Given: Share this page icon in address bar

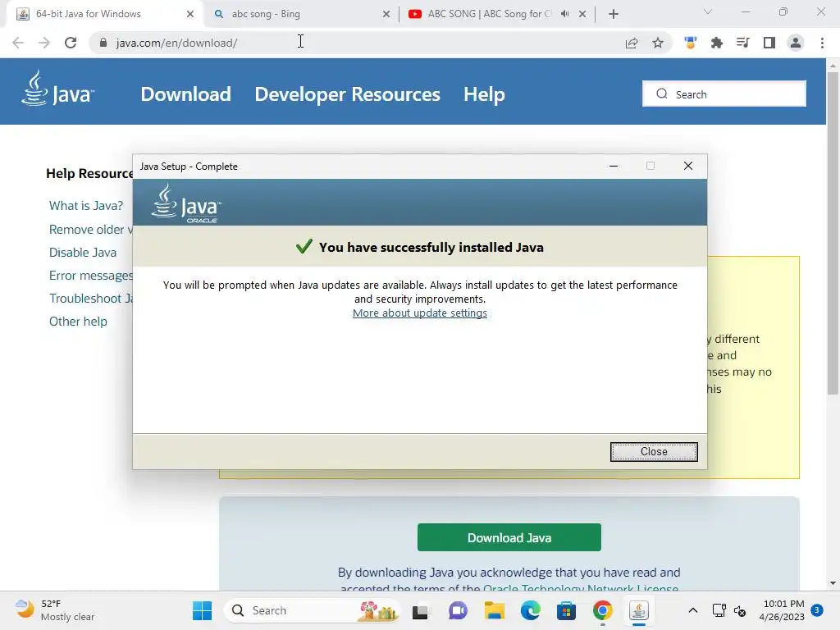Looking at the screenshot, I should (632, 43).
